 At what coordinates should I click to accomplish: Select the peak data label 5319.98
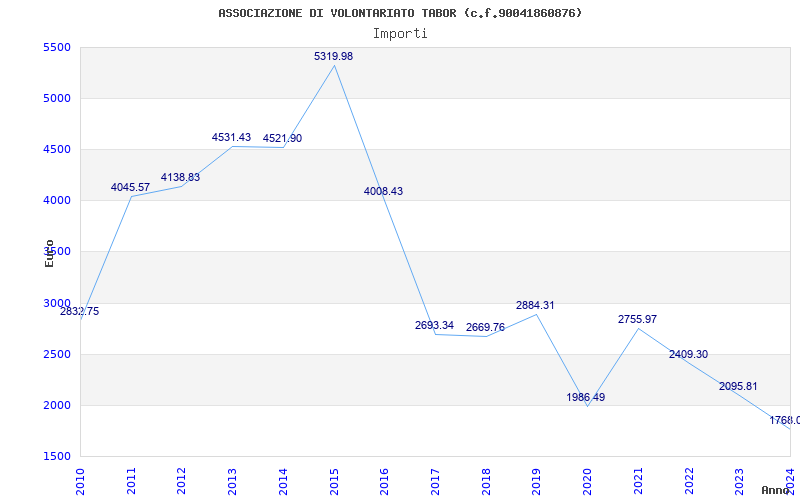tap(333, 57)
